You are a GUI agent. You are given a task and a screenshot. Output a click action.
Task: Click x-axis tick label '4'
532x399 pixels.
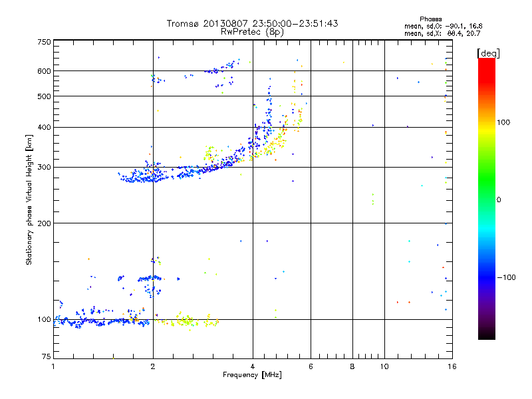(x=253, y=366)
